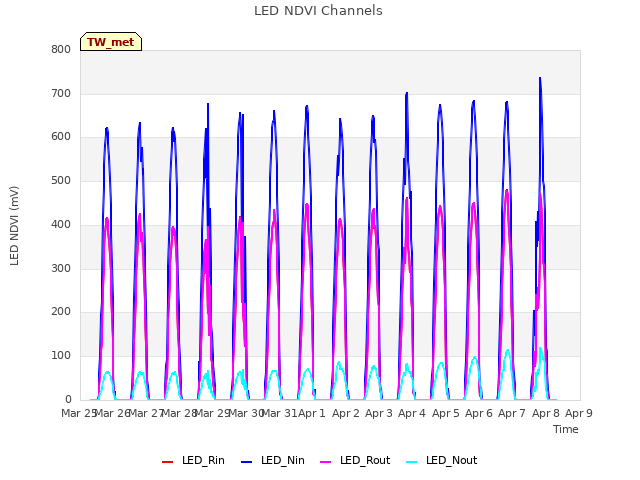640x480 pixels.
Task: Toggle the LED_Nin legend entry
Action: (273, 460)
